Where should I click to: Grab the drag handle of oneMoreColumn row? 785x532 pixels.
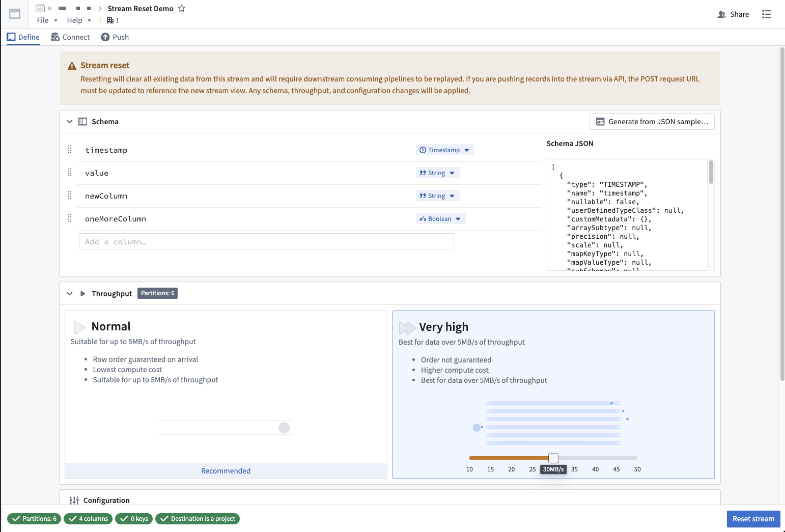click(x=70, y=218)
